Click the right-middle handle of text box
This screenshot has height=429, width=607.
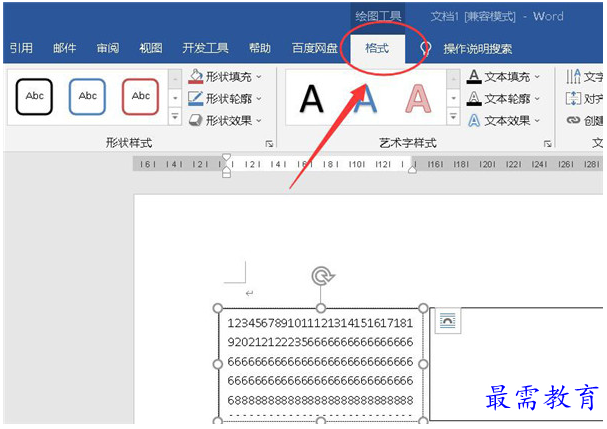pos(423,364)
